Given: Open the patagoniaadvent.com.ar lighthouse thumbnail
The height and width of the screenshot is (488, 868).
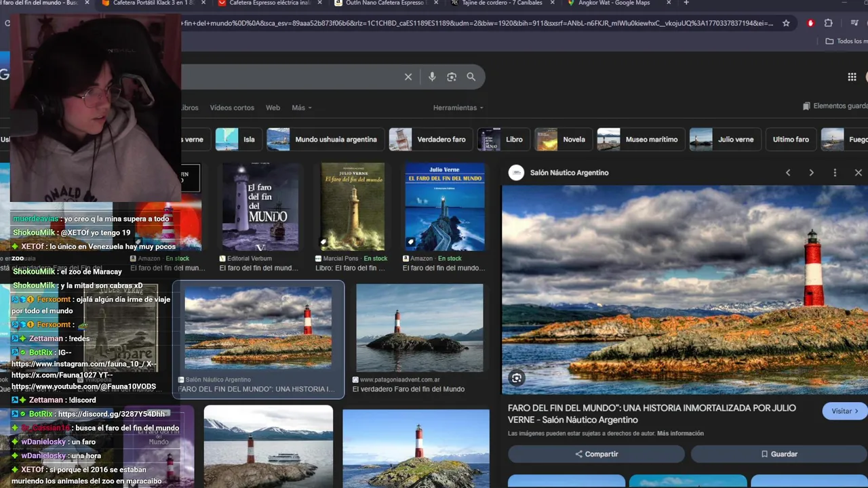Looking at the screenshot, I should pos(420,327).
